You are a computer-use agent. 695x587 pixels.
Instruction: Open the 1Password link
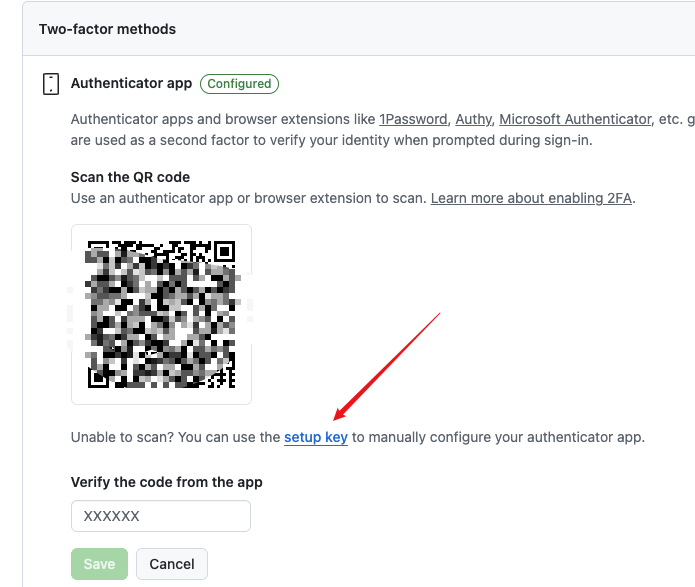413,119
